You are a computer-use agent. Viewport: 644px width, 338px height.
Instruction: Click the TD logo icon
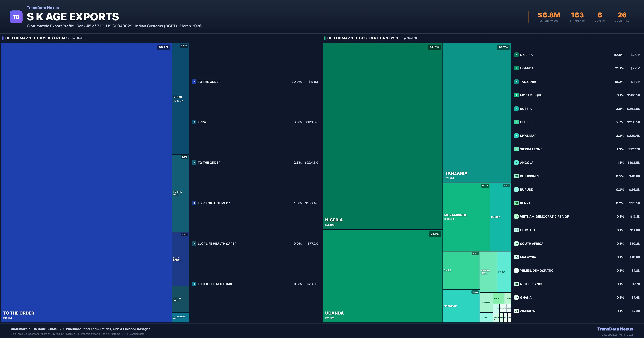pyautogui.click(x=16, y=17)
